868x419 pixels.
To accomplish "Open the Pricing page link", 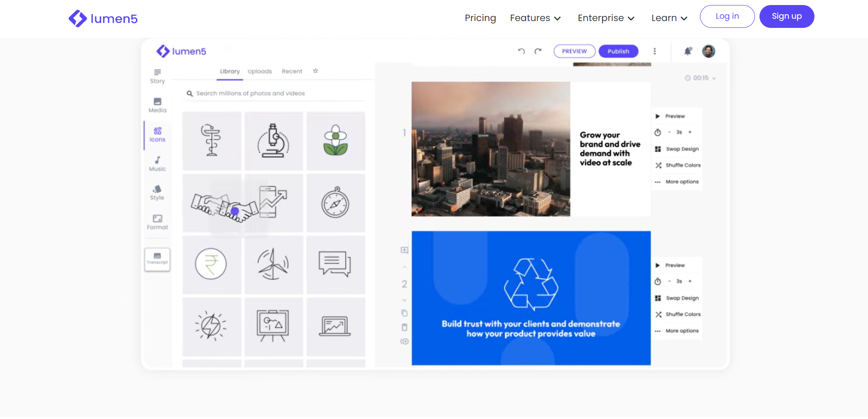I will point(480,18).
